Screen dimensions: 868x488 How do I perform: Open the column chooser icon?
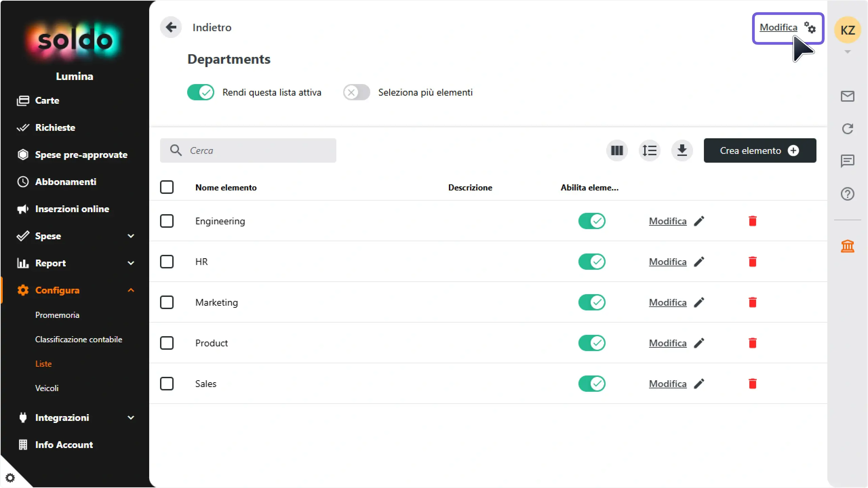[x=617, y=150]
